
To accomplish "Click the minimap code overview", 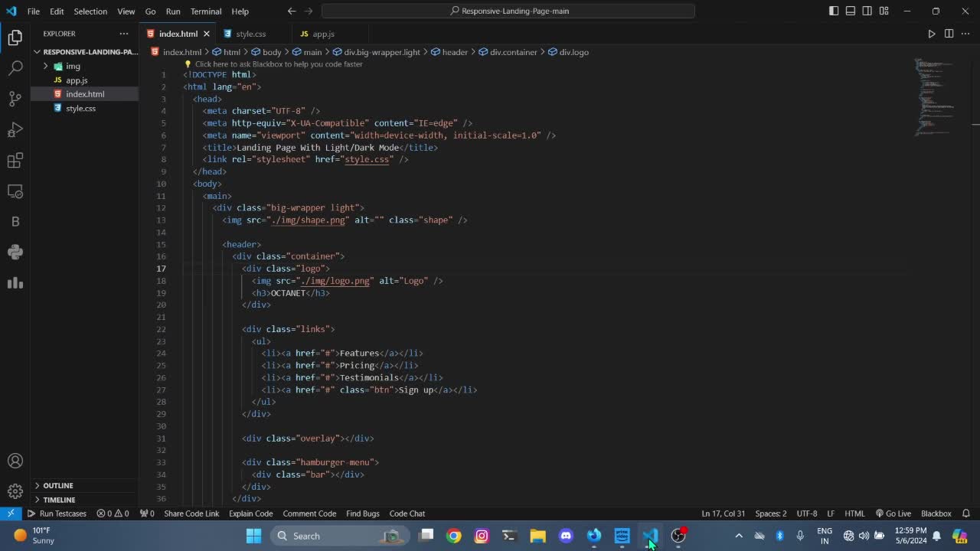I will [x=934, y=96].
